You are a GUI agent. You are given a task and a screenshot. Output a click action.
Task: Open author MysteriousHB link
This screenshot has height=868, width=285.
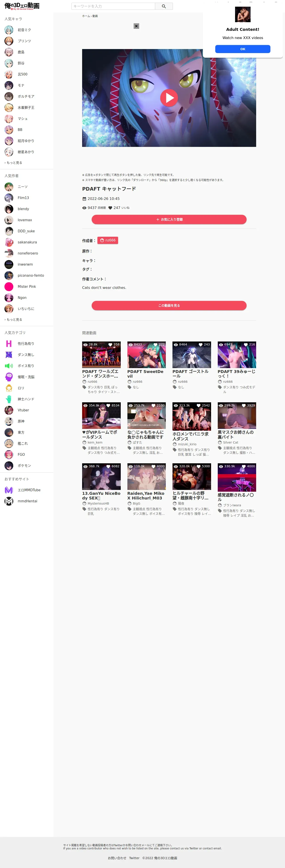coord(98,504)
